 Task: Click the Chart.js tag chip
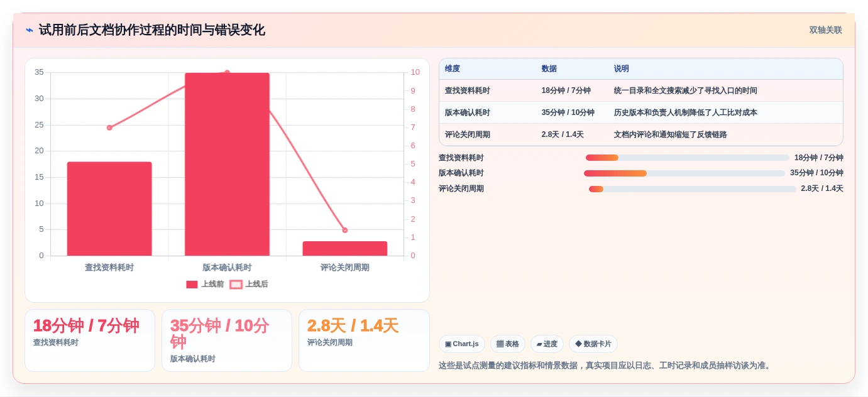click(462, 344)
